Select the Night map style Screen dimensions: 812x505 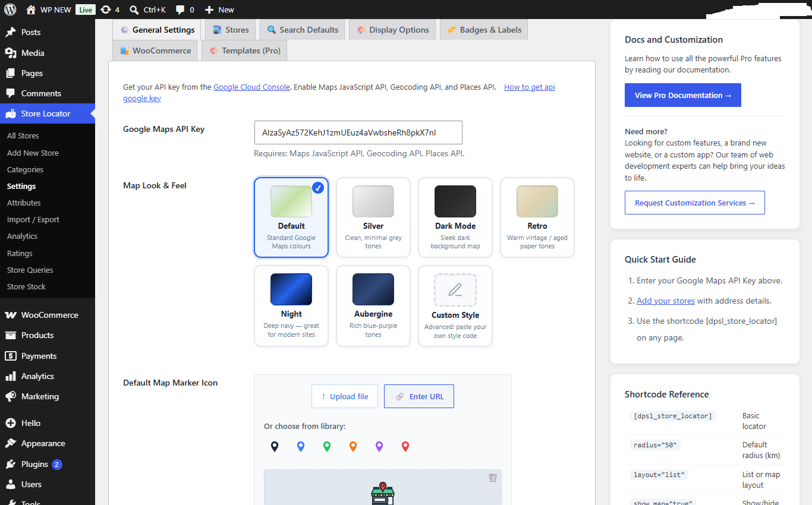pos(291,306)
